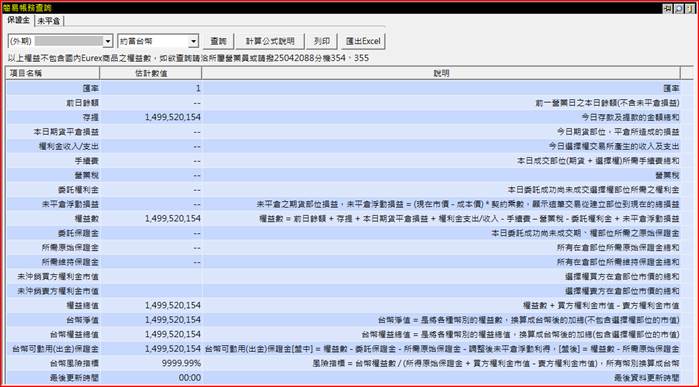Select the 所需維持保證金 row label

coord(70,262)
